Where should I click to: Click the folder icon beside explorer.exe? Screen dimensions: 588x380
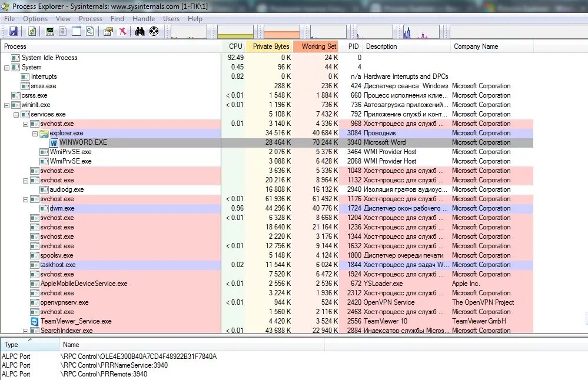[x=44, y=134]
